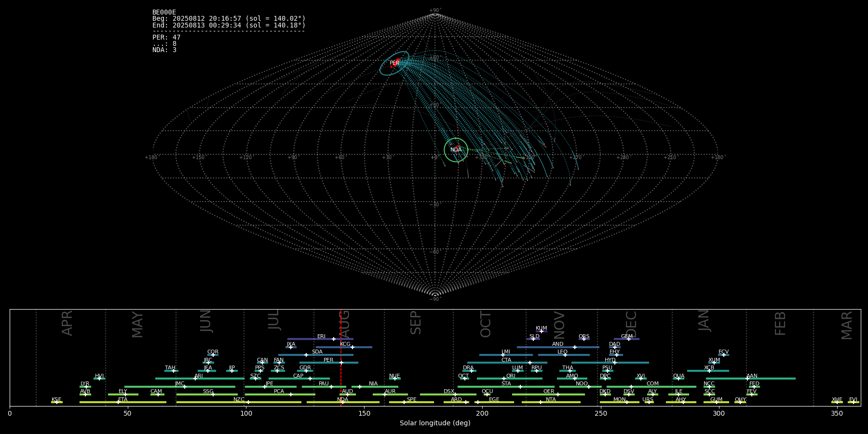Select the HVI shower label in the timeline
This screenshot has width=868, height=434.
(x=99, y=376)
